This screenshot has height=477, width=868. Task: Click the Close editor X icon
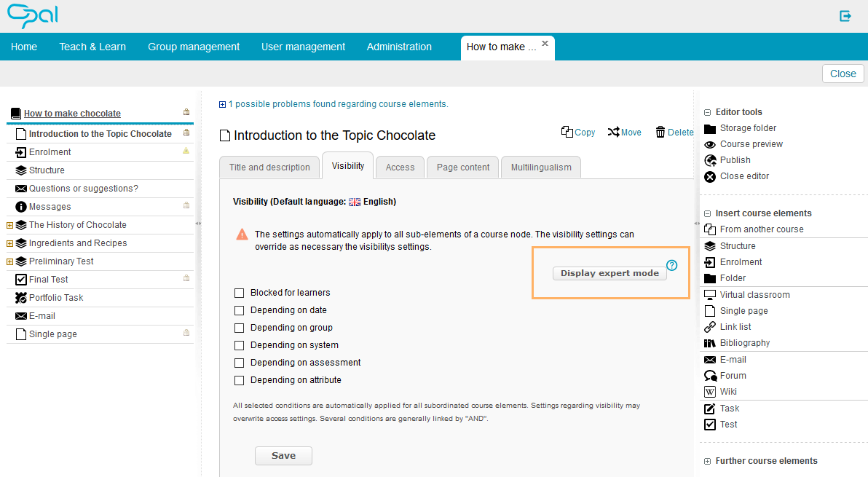pos(710,176)
